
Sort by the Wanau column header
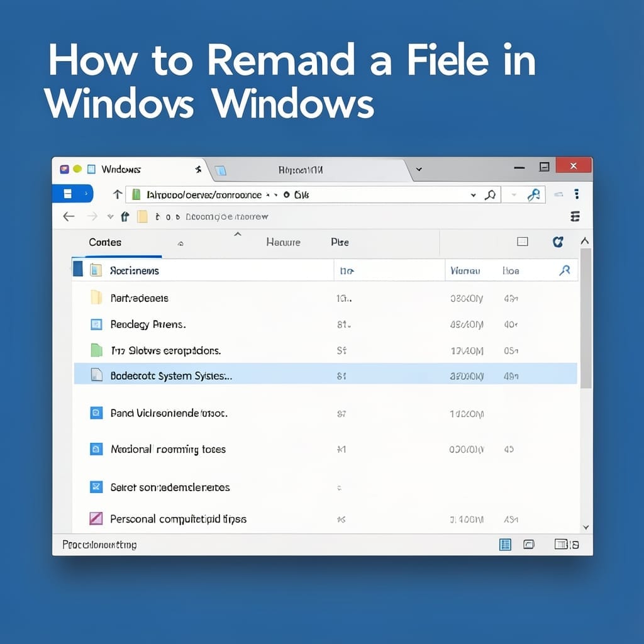[x=465, y=270]
